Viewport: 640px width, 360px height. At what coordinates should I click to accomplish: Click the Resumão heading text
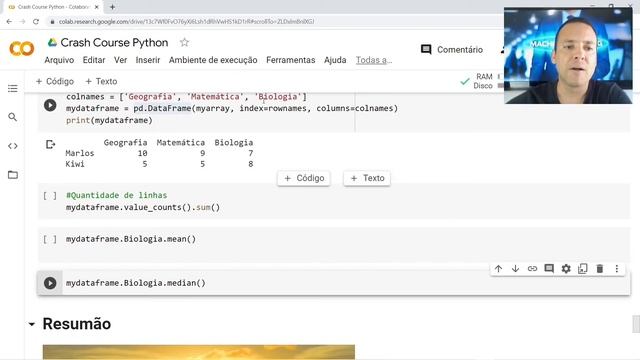77,324
